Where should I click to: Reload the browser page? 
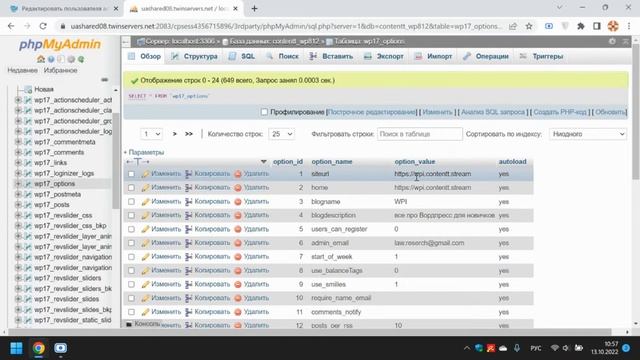[43, 26]
